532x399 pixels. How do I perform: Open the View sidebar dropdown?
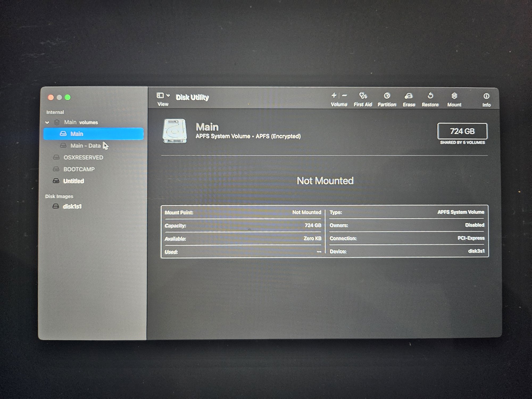click(160, 95)
